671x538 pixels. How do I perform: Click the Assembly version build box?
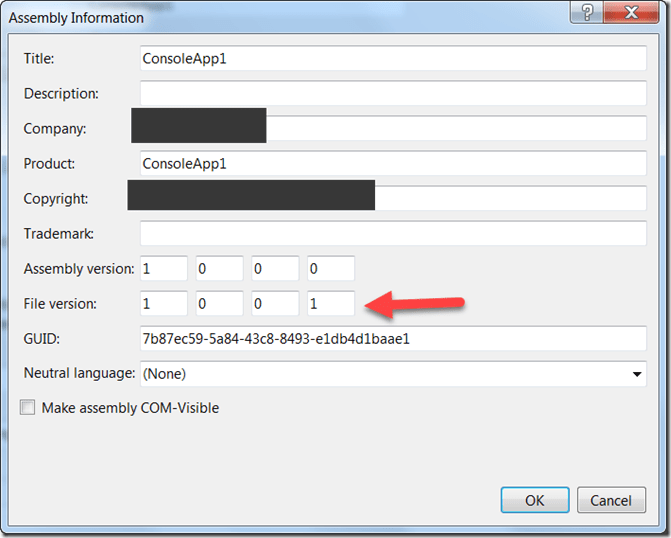coord(275,268)
